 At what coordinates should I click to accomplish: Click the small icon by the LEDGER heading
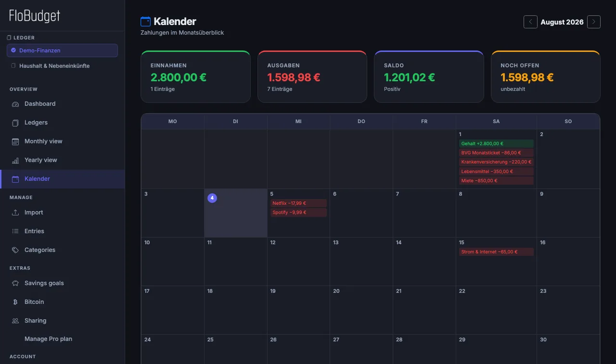[9, 38]
